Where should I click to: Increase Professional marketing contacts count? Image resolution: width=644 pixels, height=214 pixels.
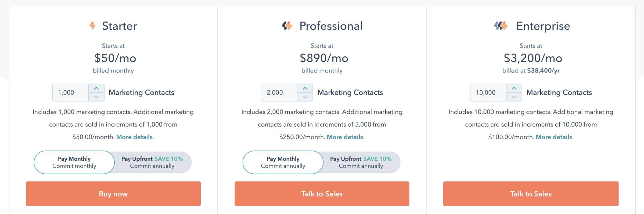click(x=305, y=88)
